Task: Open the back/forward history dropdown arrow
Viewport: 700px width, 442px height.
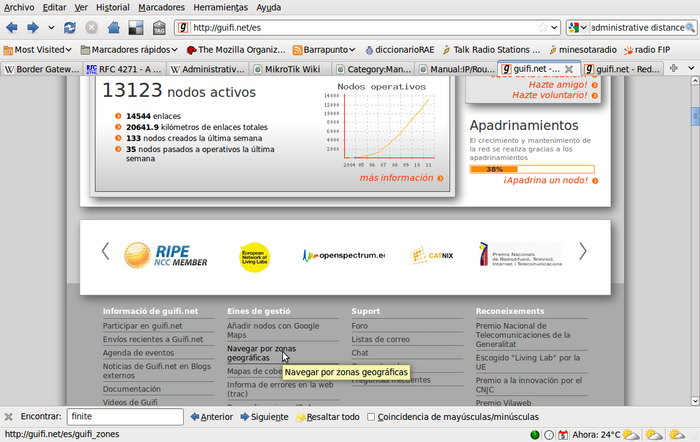Action: point(51,28)
